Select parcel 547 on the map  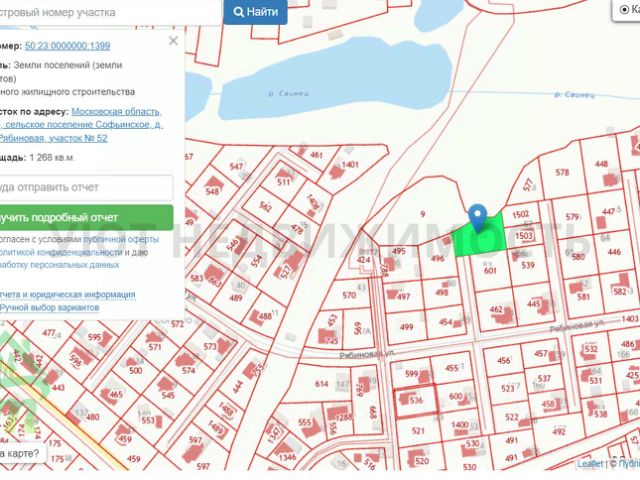(236, 167)
